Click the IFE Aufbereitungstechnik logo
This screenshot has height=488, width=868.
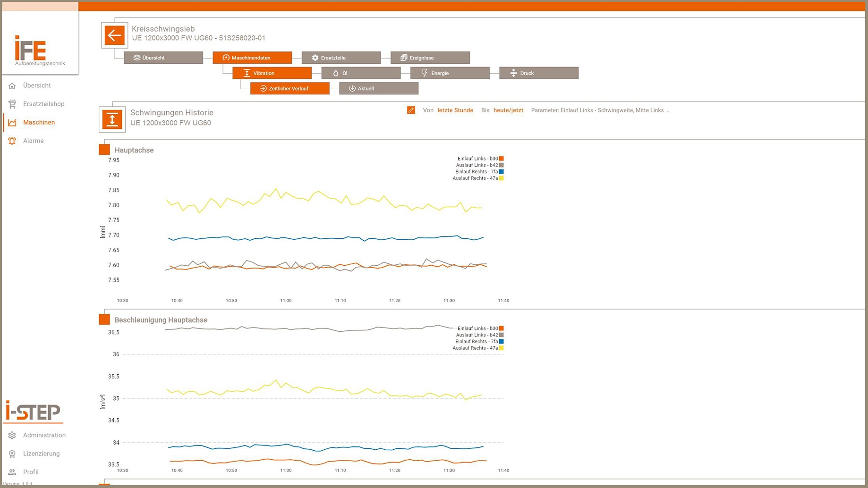tap(40, 50)
